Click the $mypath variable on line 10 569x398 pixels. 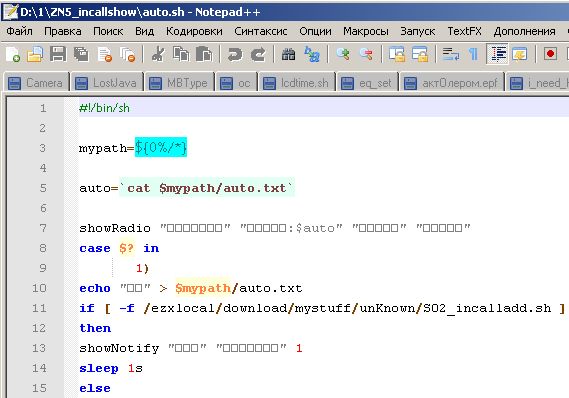click(x=203, y=288)
